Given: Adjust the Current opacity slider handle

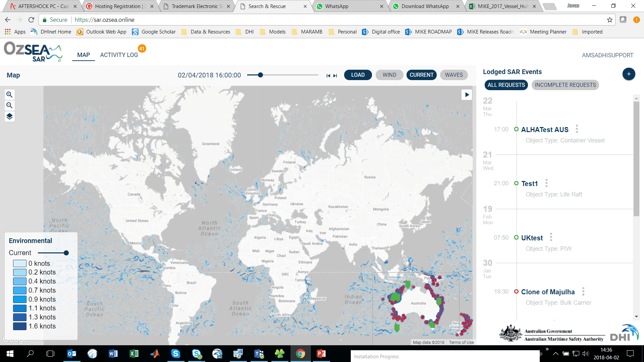Looking at the screenshot, I should (x=66, y=253).
